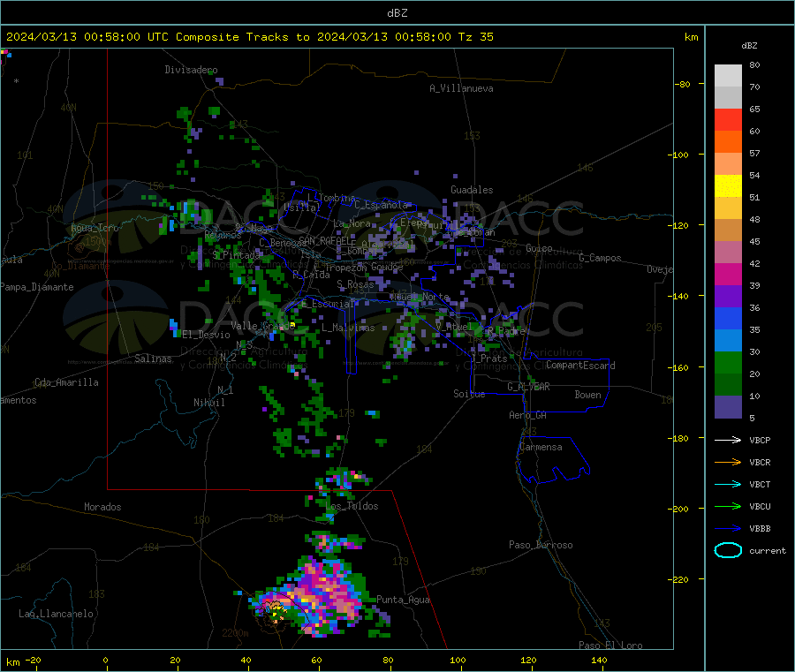Screen dimensions: 795x672
Task: Click the 'Aero_GA' place label
Action: (527, 415)
